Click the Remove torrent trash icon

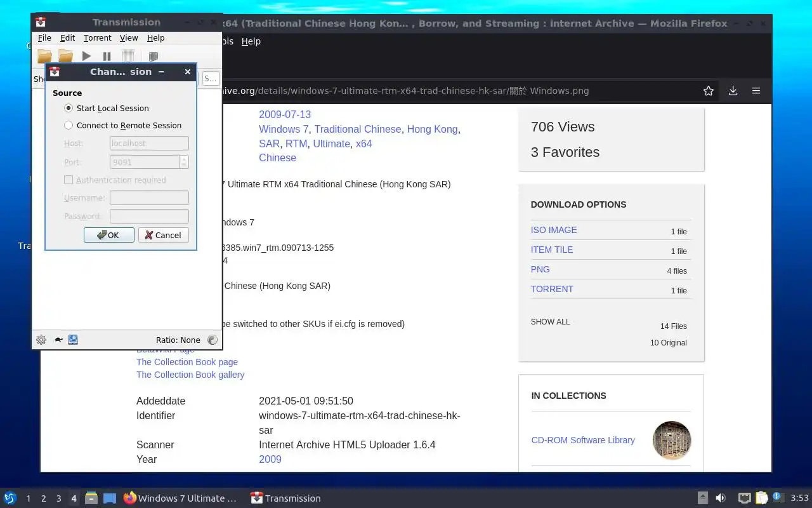[128, 57]
